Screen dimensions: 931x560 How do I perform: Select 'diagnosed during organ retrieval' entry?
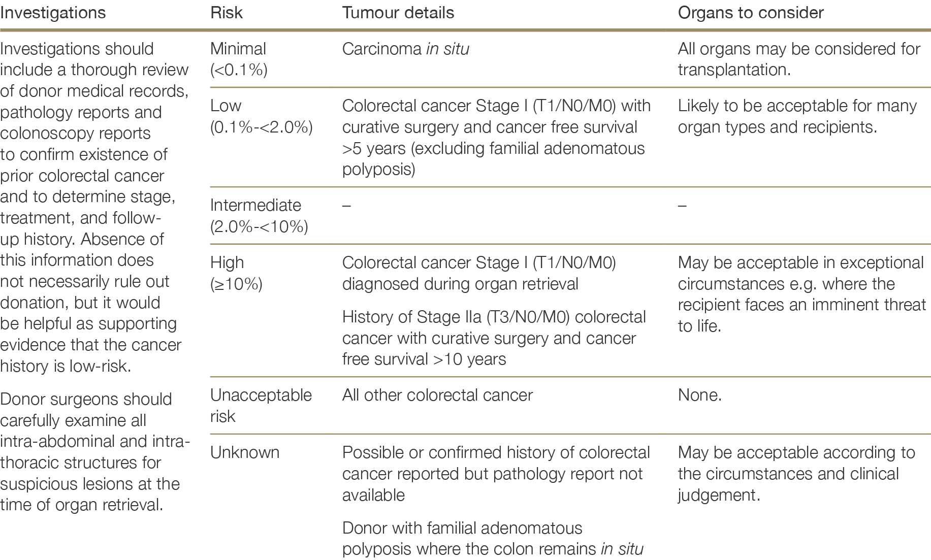(x=478, y=273)
